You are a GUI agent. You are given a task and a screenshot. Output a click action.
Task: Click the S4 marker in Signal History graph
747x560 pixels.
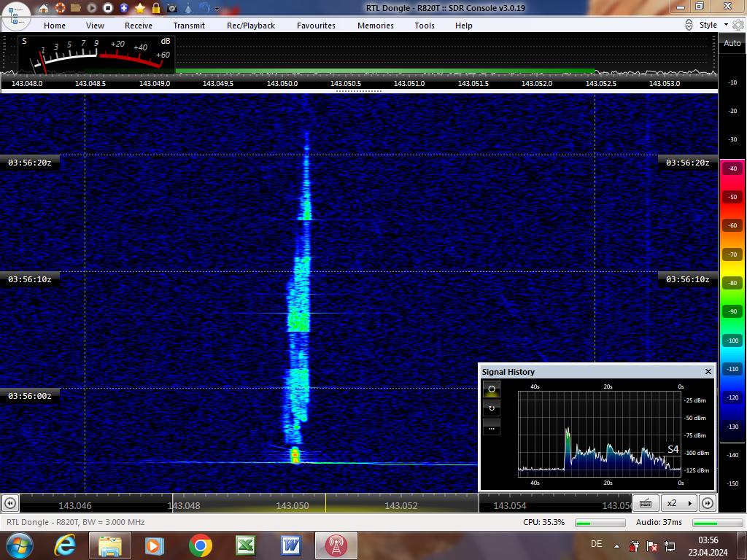673,449
